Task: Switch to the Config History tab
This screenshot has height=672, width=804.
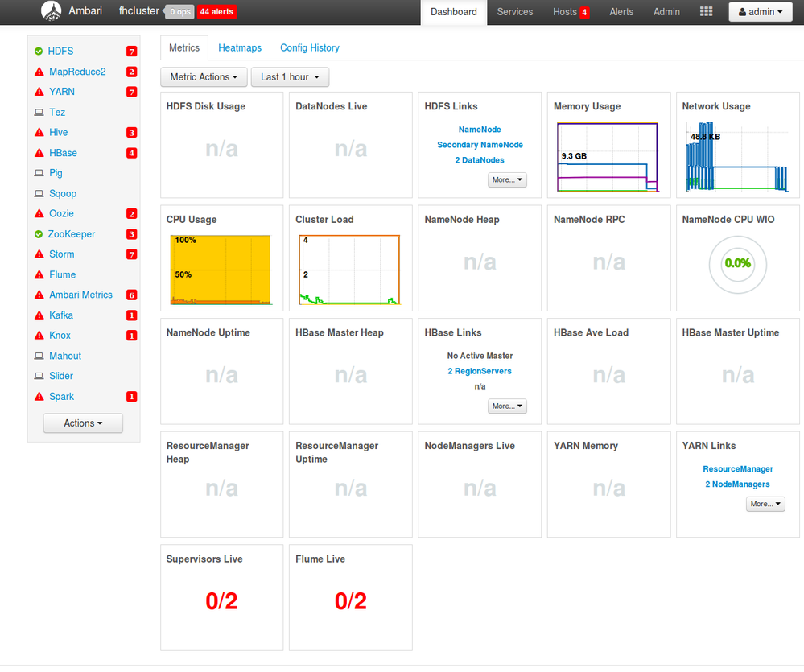Action: coord(310,47)
